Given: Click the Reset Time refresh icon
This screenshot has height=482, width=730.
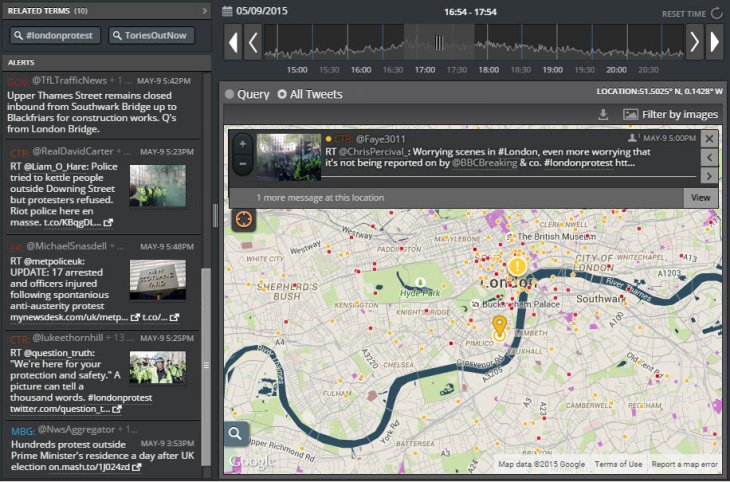Looking at the screenshot, I should (716, 13).
